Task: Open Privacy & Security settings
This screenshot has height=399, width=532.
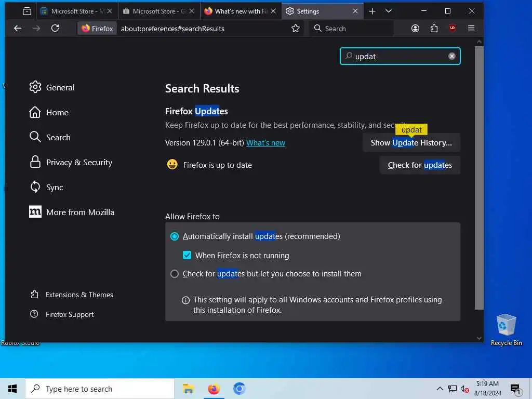Action: click(71, 163)
